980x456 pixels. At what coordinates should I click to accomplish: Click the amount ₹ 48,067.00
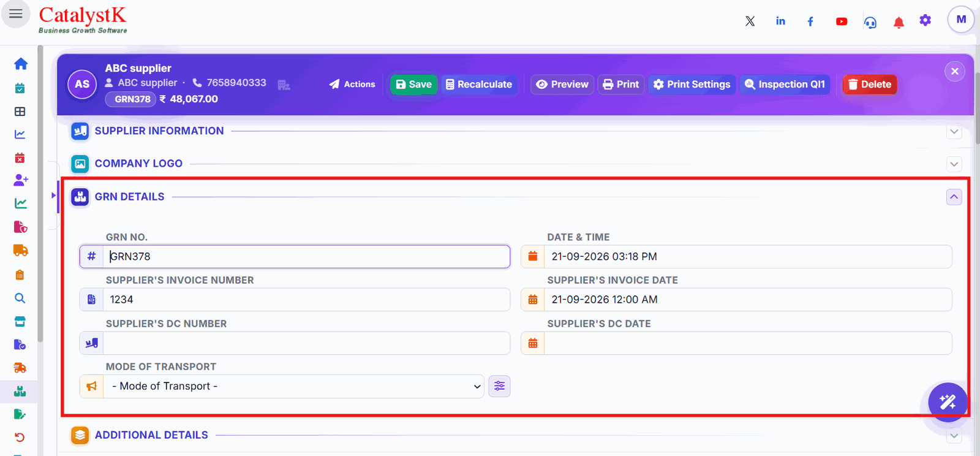(189, 99)
